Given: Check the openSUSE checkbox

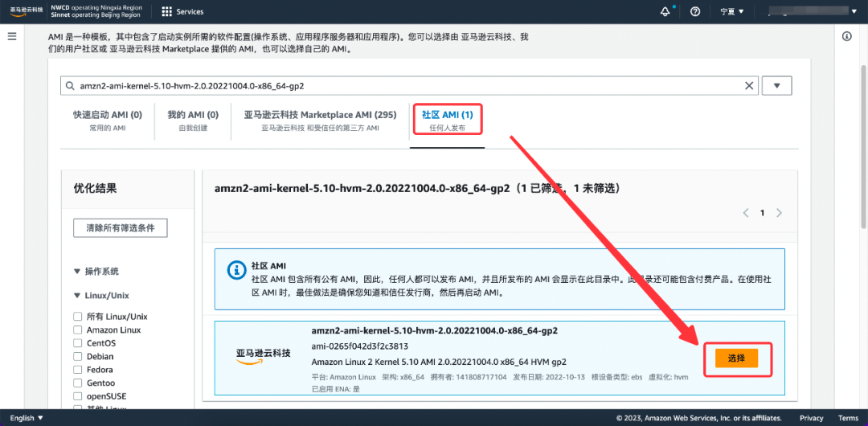Looking at the screenshot, I should pos(77,396).
